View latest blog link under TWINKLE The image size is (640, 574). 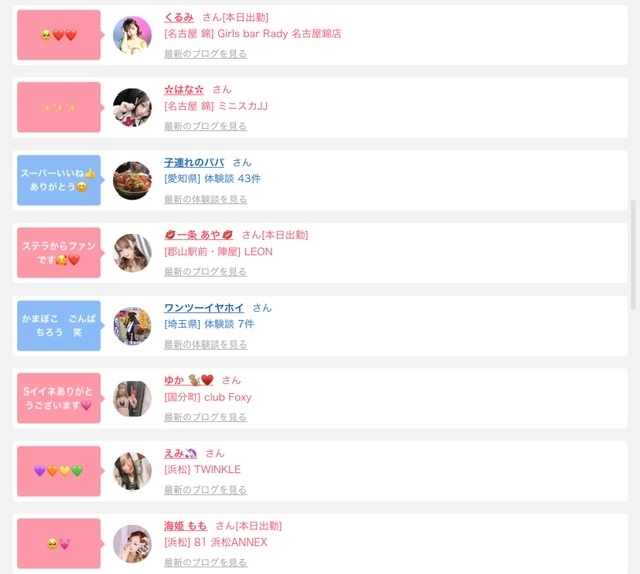coord(205,490)
